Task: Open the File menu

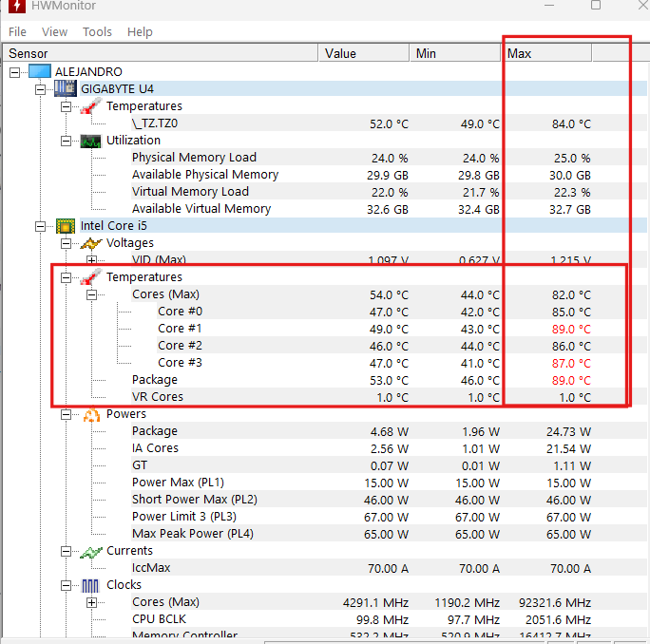Action: pyautogui.click(x=17, y=32)
